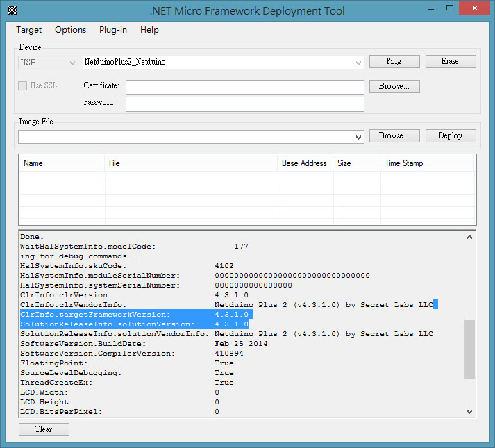Click the 'Feb 25 2014' build date value

[241, 344]
